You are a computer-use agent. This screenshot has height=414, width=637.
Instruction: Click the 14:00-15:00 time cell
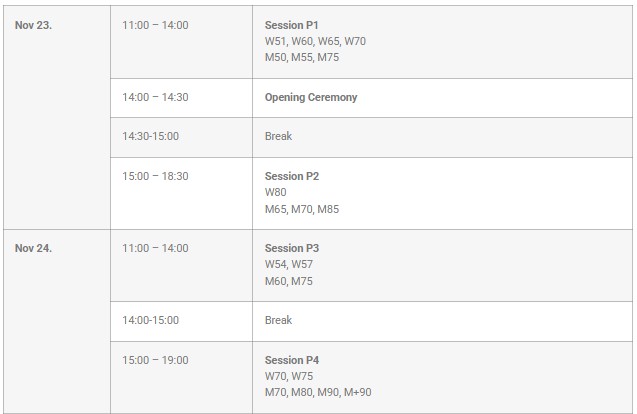click(x=151, y=321)
